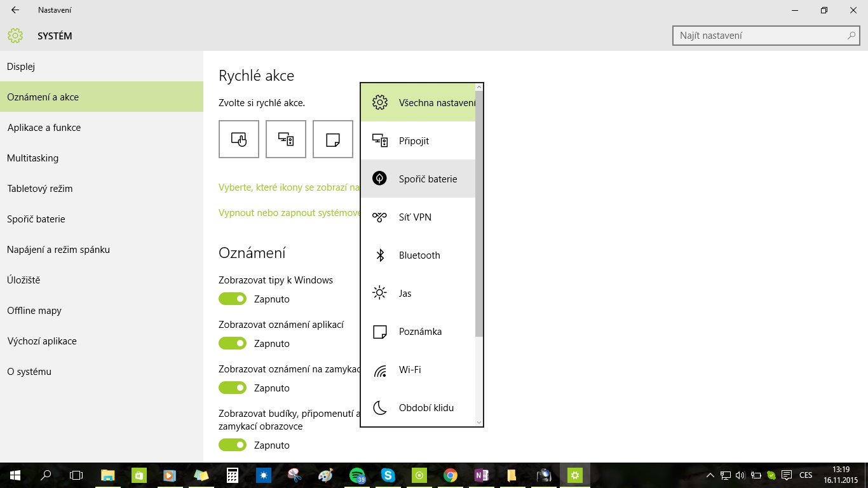Click the Note quick action tile
Image resolution: width=868 pixels, height=488 pixels.
click(333, 139)
